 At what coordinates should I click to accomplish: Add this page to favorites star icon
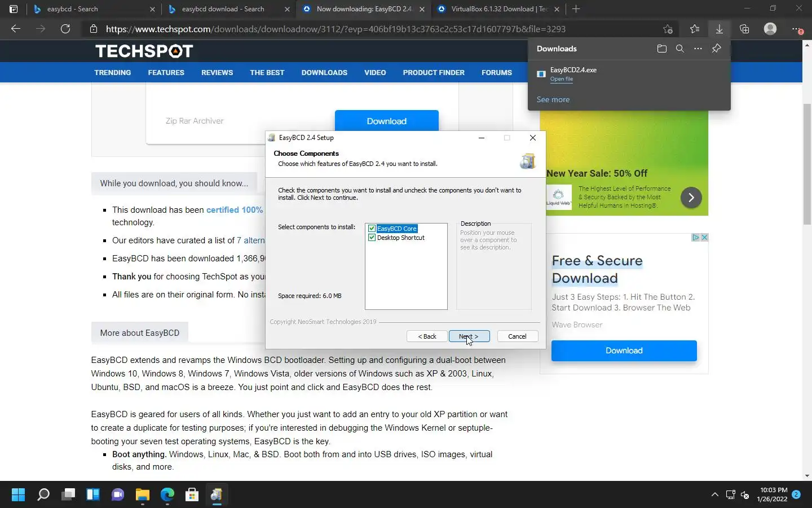click(668, 29)
